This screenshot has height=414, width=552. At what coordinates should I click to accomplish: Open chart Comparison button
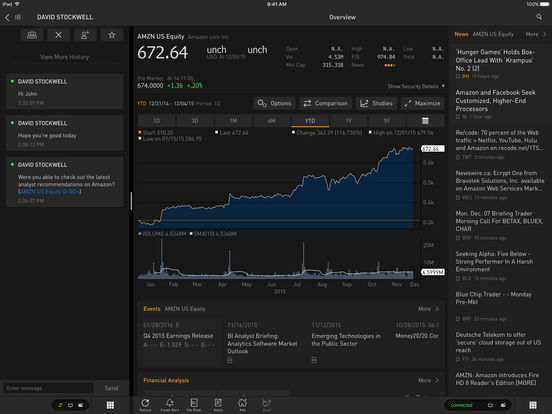pos(326,103)
